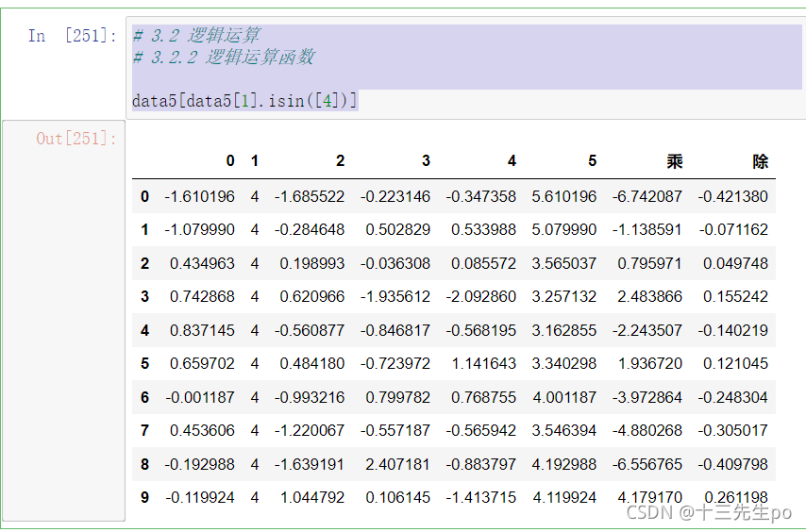
Task: Select the column header '除'
Action: click(x=761, y=161)
